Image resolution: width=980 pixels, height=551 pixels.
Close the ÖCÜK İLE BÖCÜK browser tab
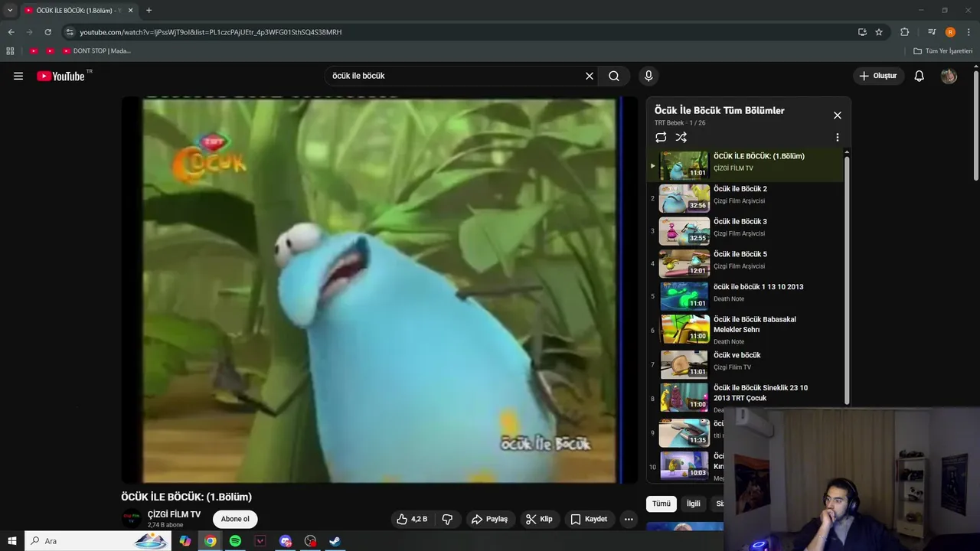(130, 10)
